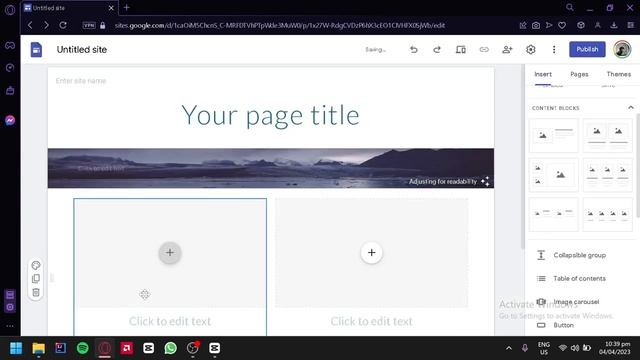Insert four-column image layout block

[x=607, y=214]
